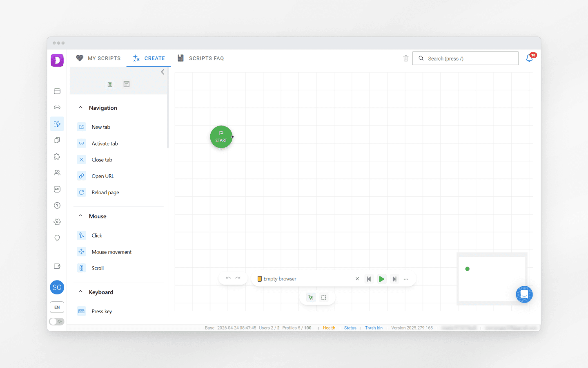Collapse the Navigation section

coord(80,108)
